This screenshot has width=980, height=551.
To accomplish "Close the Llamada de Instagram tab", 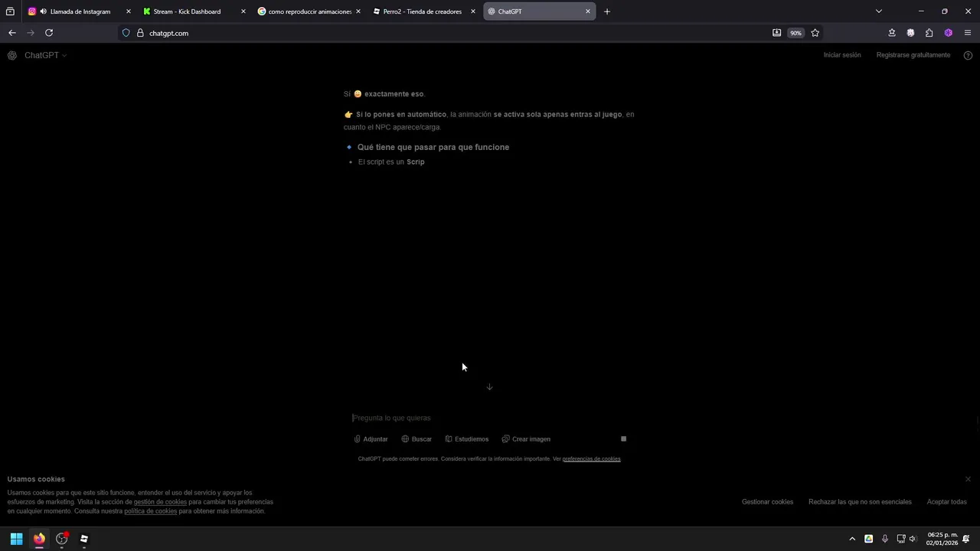I will [128, 11].
